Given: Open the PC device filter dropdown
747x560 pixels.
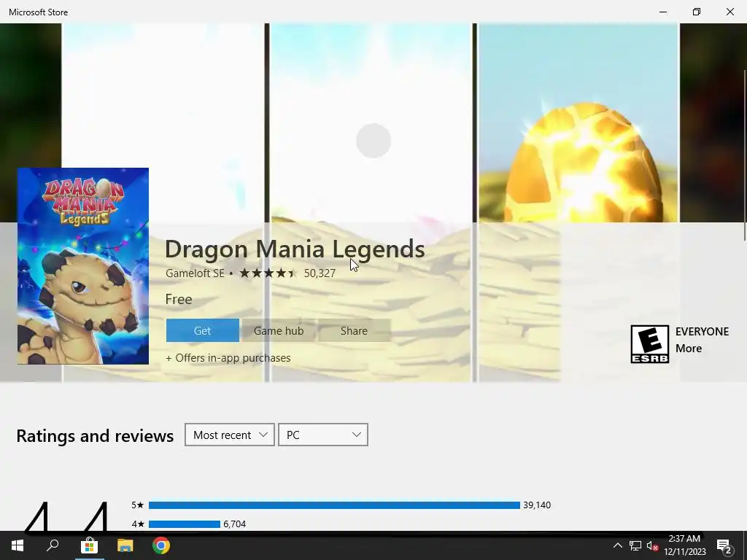Looking at the screenshot, I should click(323, 435).
